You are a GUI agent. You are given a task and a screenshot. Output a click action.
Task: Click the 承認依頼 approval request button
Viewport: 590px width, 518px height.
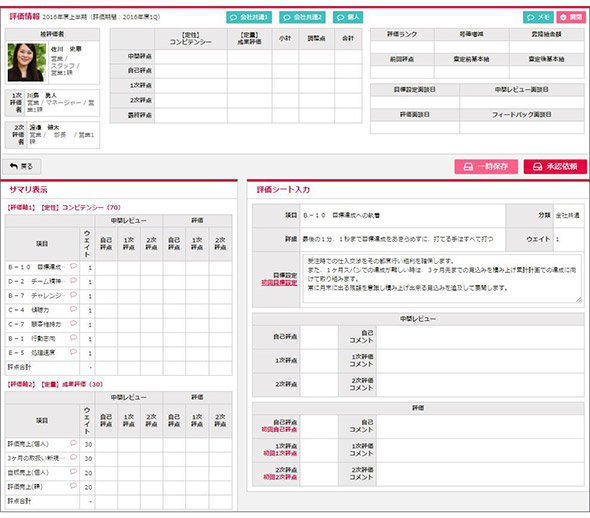tap(555, 166)
